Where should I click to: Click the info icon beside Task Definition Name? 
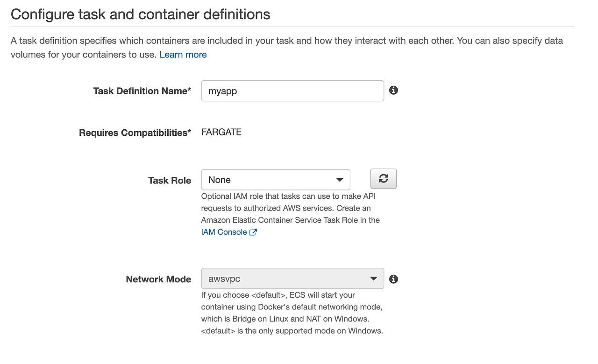click(x=393, y=90)
